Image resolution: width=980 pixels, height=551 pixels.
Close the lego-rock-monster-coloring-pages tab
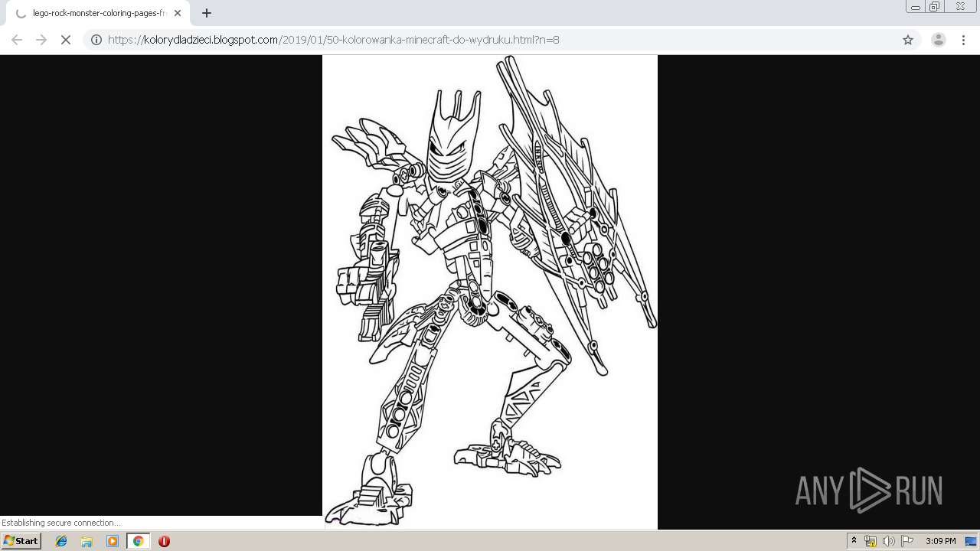177,13
